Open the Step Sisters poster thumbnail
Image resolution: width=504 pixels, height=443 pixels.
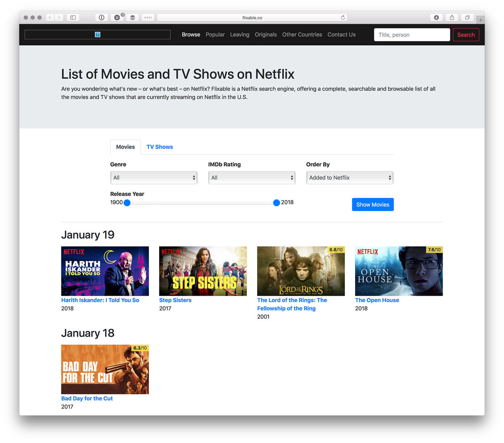[203, 271]
